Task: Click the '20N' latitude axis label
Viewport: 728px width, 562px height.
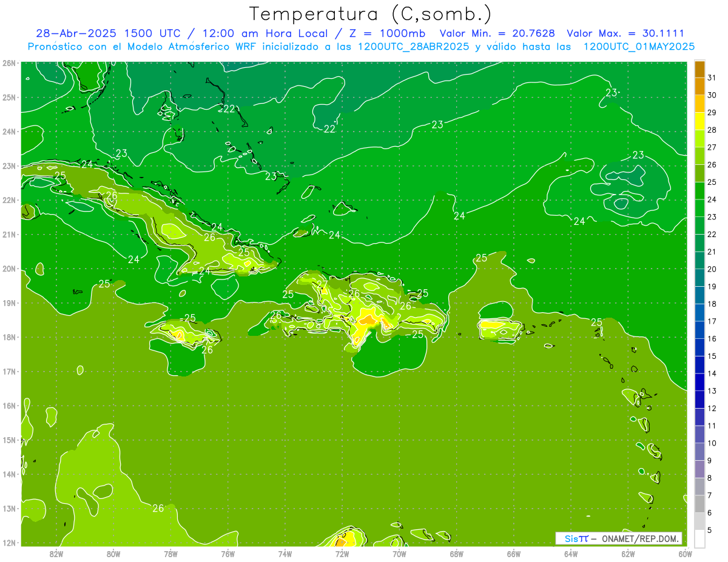Action: pos(9,269)
